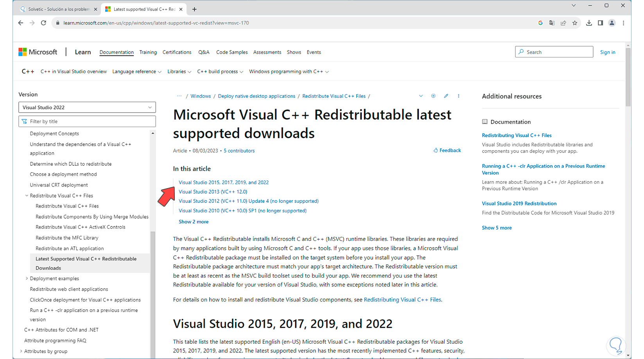644x359 pixels.
Task: Open the Documentation nav item
Action: tap(117, 52)
